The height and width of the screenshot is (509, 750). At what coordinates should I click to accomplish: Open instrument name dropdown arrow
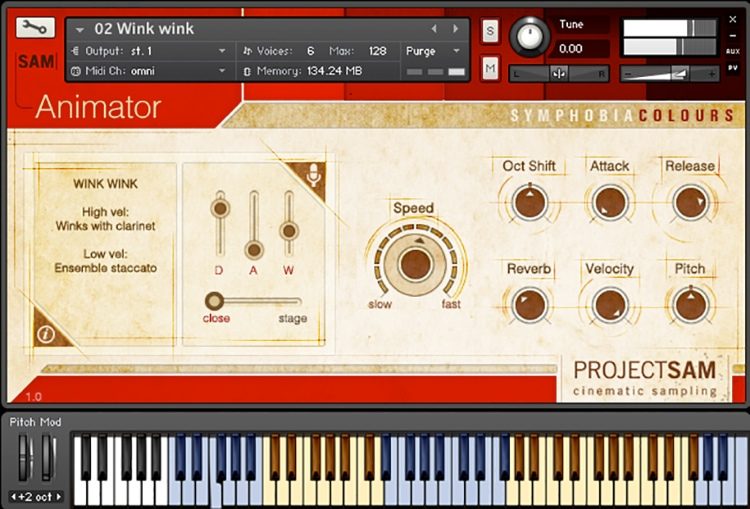tap(80, 30)
